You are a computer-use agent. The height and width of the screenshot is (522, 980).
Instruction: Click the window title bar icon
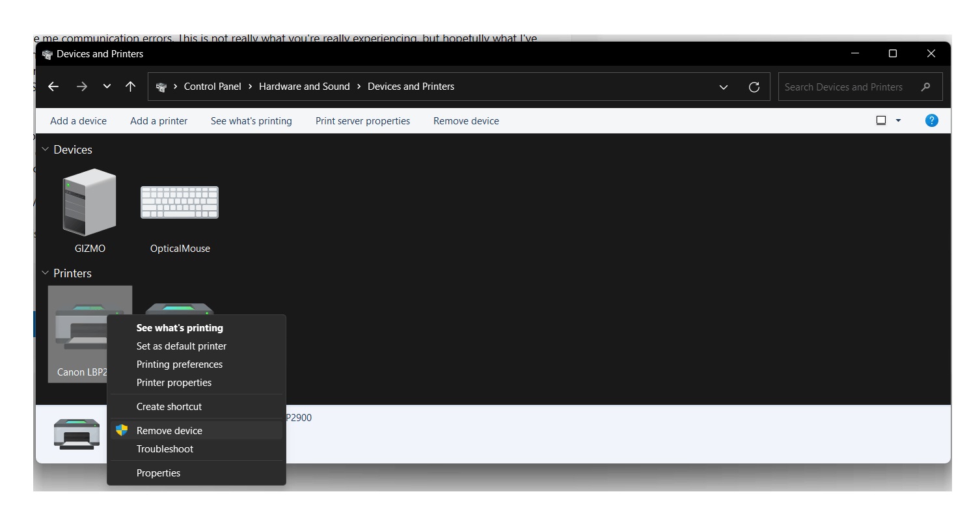pos(47,54)
